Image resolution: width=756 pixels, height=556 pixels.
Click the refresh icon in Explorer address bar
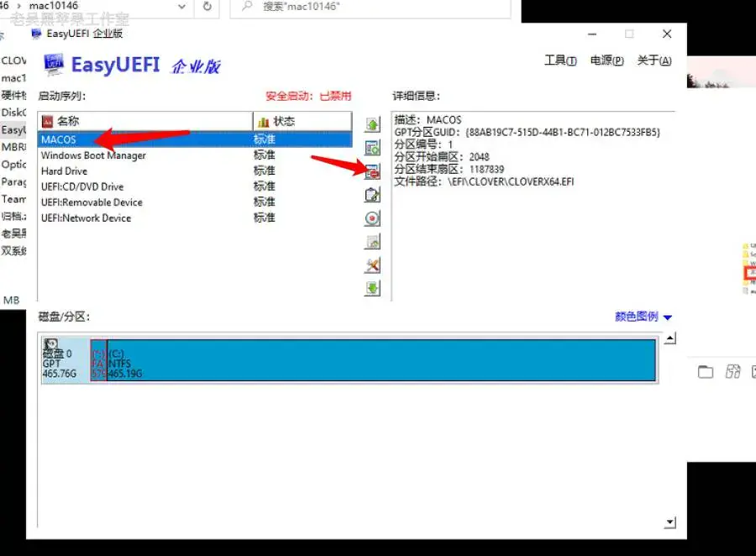(207, 6)
